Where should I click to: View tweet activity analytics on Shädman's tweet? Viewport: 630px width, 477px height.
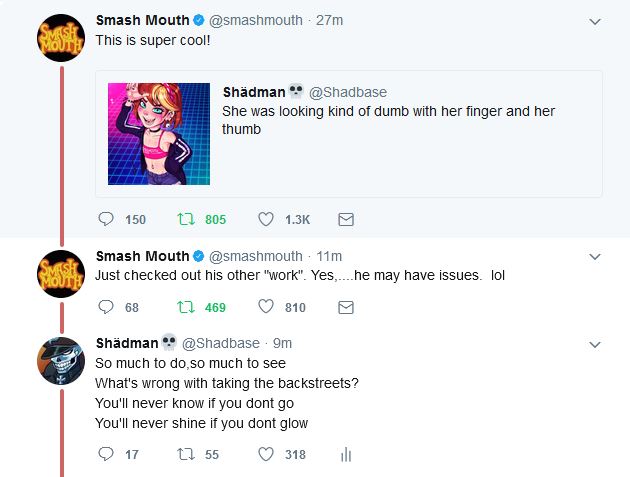346,455
